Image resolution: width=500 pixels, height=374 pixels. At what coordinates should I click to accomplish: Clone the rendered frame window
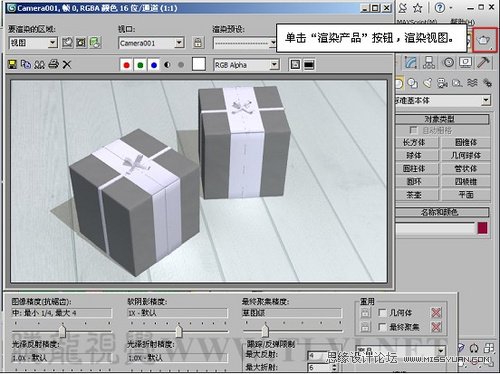[x=39, y=64]
